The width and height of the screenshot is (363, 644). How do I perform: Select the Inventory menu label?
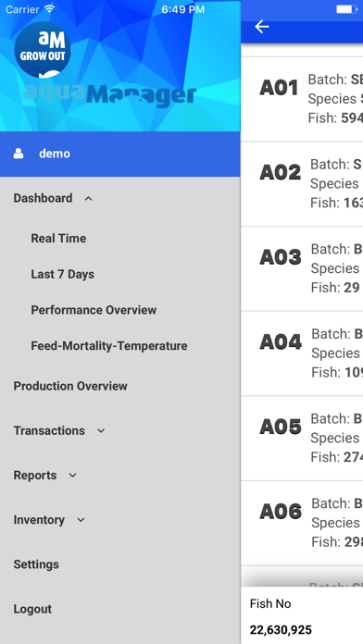(39, 520)
